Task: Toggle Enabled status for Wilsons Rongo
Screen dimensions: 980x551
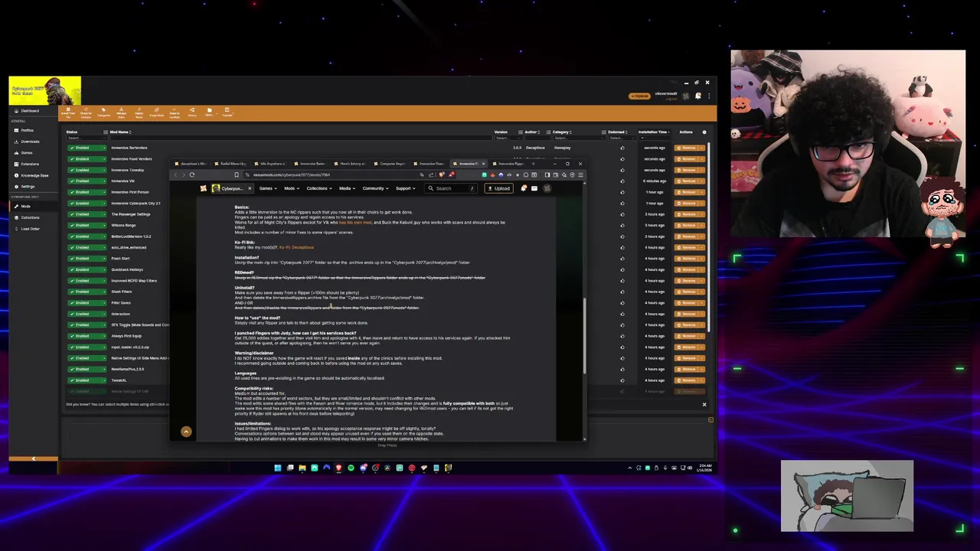Action: [84, 225]
